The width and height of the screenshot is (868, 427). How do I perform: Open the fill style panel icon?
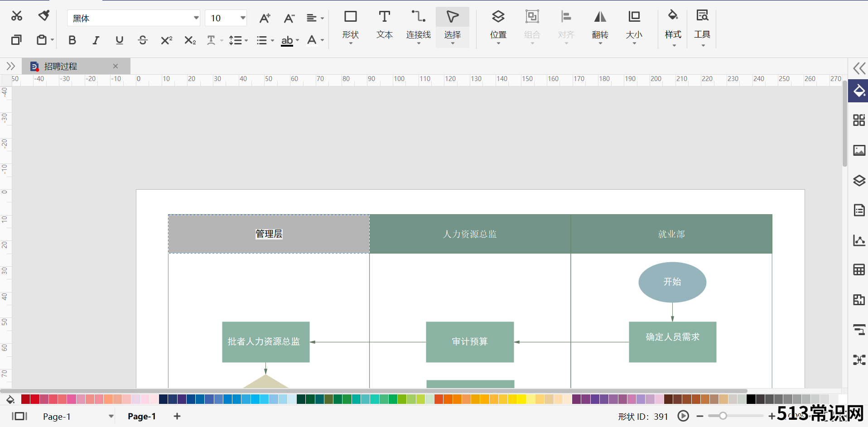pos(859,91)
